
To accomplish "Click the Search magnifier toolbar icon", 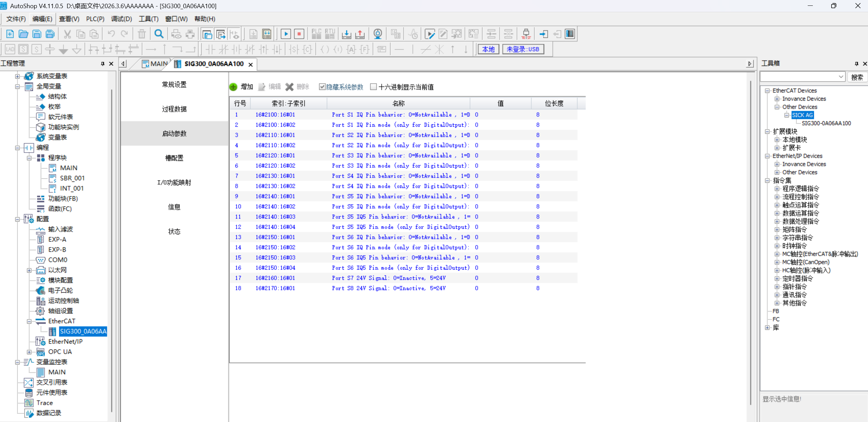I will pyautogui.click(x=159, y=34).
